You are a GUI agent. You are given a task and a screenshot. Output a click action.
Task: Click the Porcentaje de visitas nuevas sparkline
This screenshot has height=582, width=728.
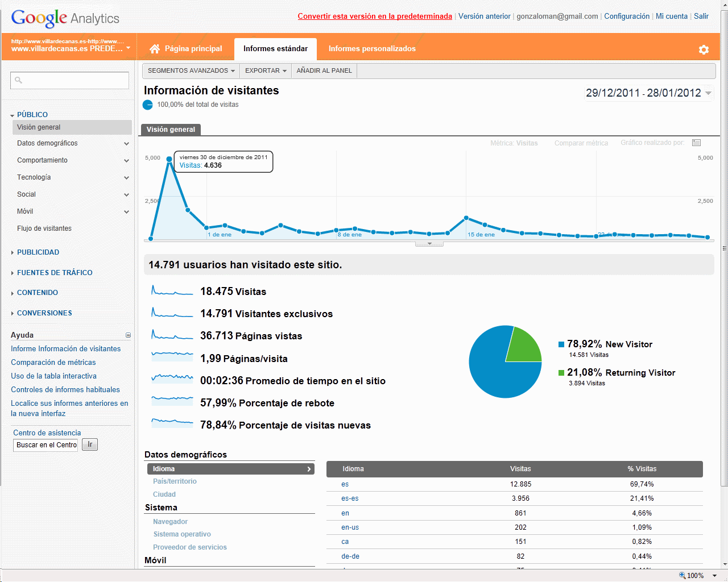(172, 423)
